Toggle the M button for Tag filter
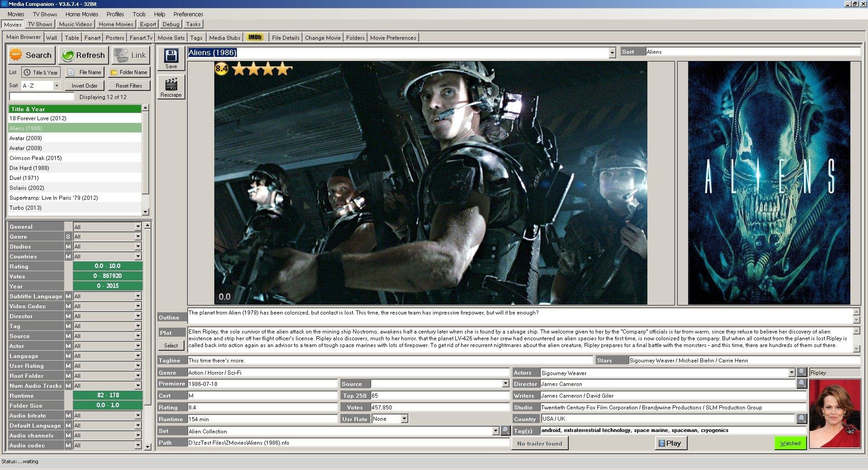The width and height of the screenshot is (868, 470). (68, 326)
